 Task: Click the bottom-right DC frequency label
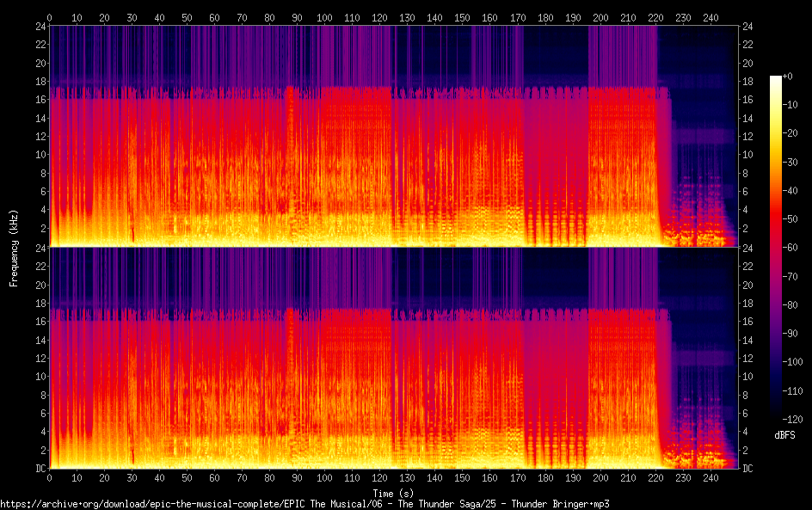pos(748,469)
